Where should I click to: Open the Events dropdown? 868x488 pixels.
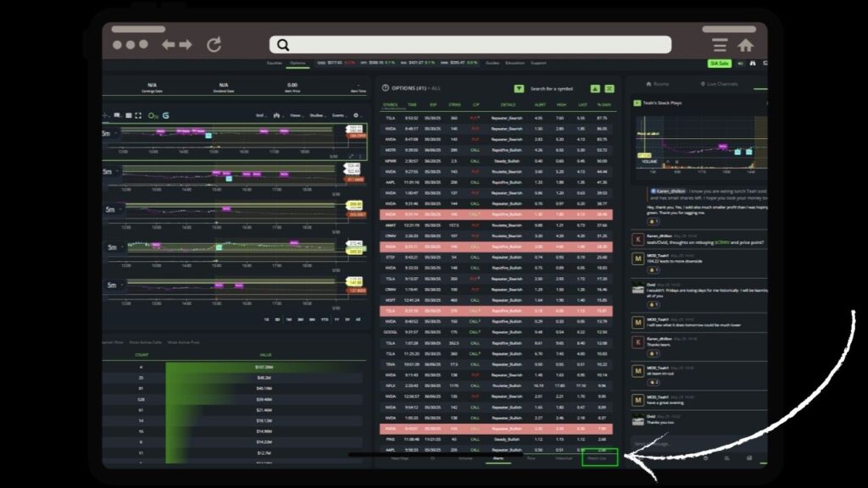(x=339, y=115)
